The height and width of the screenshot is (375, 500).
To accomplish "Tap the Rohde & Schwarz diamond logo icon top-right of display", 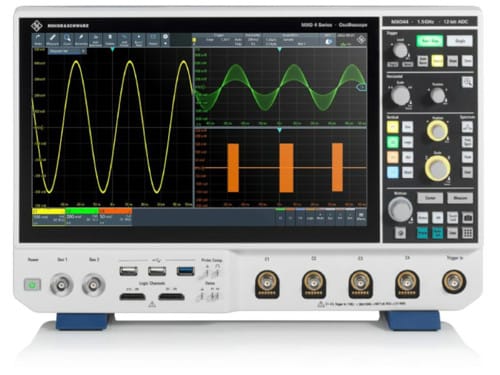I will tap(361, 40).
